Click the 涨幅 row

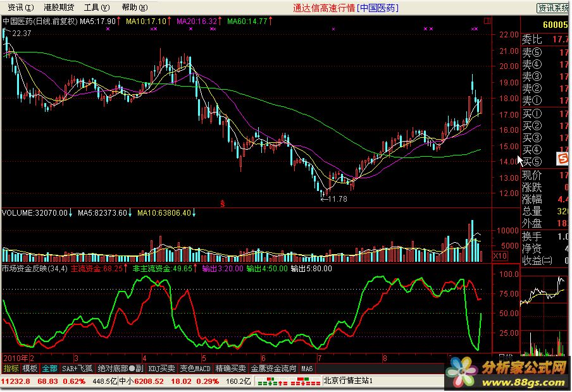coord(545,199)
